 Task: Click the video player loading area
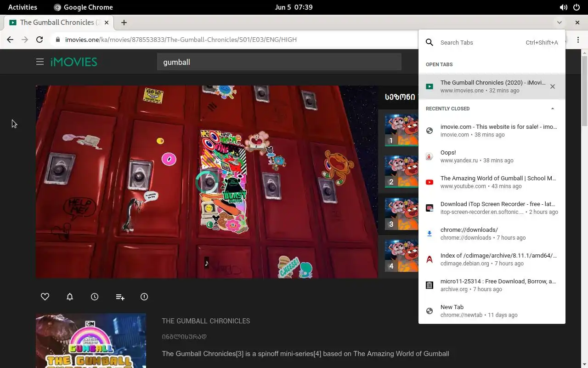tap(207, 182)
